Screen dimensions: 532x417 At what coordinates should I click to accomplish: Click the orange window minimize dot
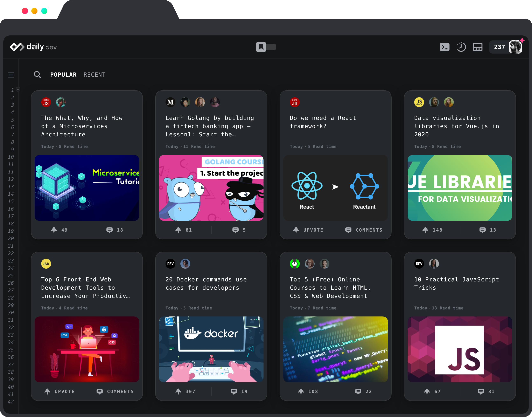[x=34, y=11]
